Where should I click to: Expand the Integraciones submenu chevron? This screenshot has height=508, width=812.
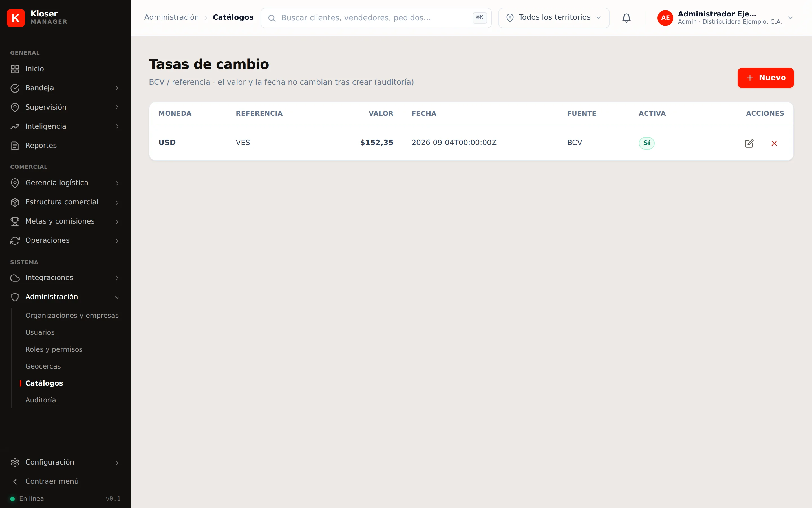[117, 278]
